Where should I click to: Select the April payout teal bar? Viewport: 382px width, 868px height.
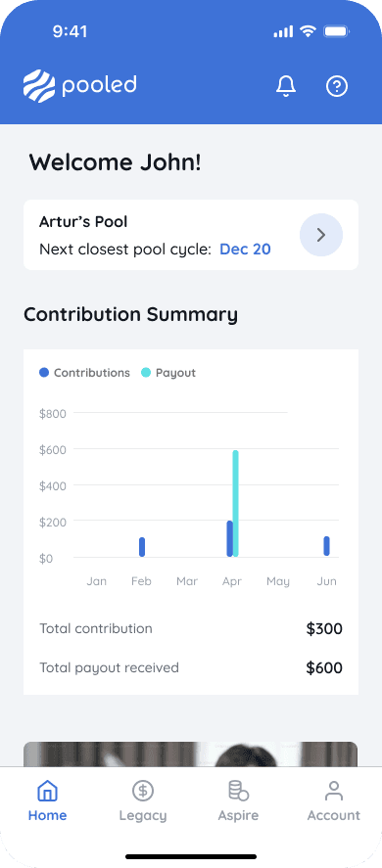(x=236, y=504)
